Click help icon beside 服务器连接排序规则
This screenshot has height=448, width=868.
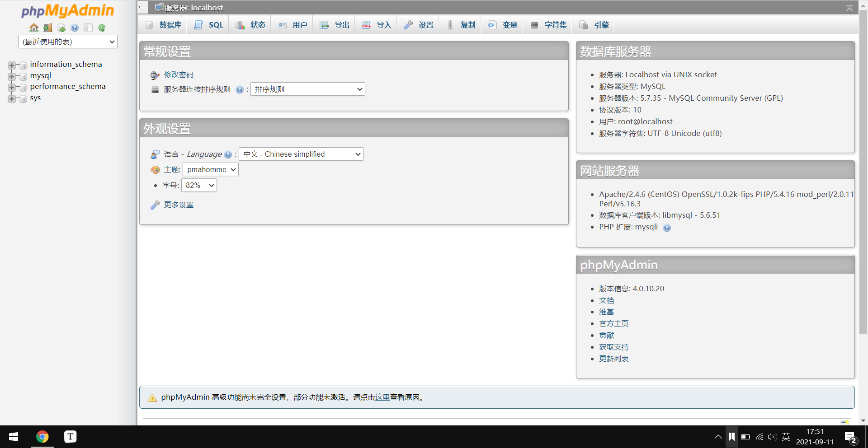pos(240,89)
